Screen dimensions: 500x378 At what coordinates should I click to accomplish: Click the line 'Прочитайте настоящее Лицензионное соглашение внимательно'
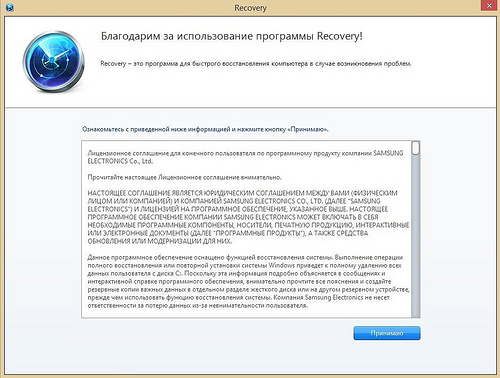point(184,177)
